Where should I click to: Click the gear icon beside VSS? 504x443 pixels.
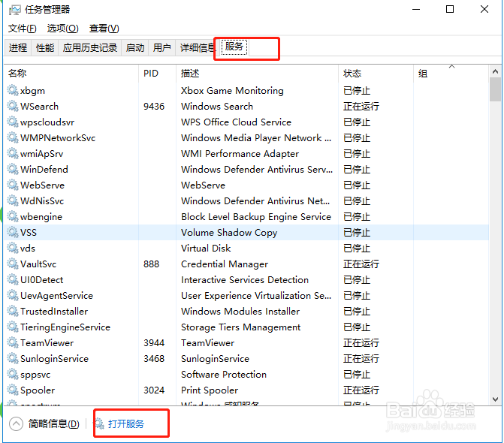click(13, 232)
